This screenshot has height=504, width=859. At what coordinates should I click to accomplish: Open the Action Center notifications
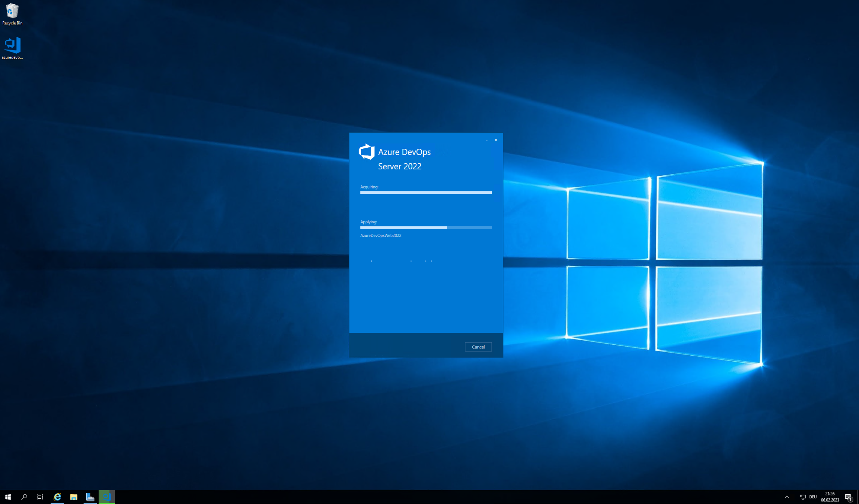pos(849,497)
